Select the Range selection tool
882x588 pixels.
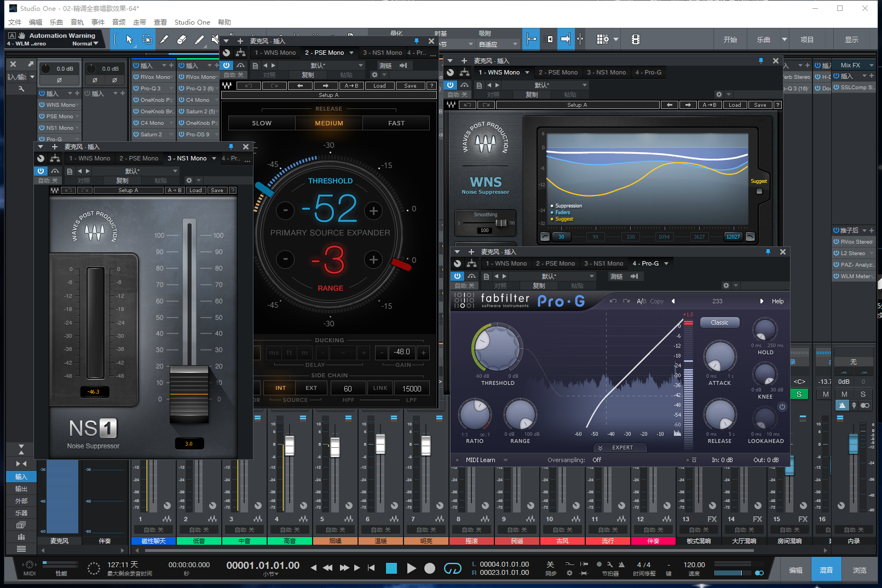147,39
